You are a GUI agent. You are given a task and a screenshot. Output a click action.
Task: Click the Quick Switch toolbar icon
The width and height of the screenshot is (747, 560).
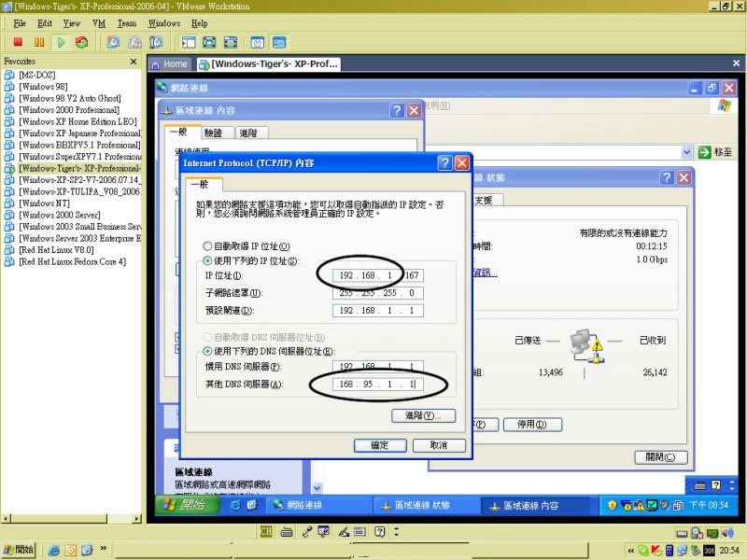pos(231,42)
